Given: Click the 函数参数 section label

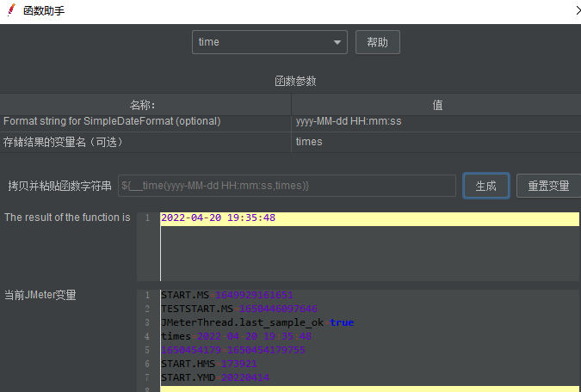Looking at the screenshot, I should pos(295,81).
